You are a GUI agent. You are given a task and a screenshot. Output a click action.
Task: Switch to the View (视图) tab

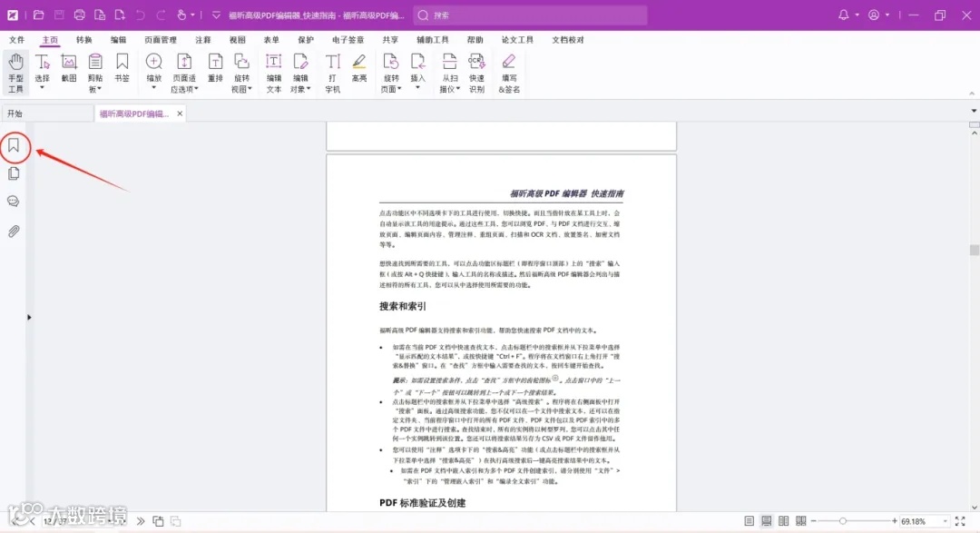point(238,39)
